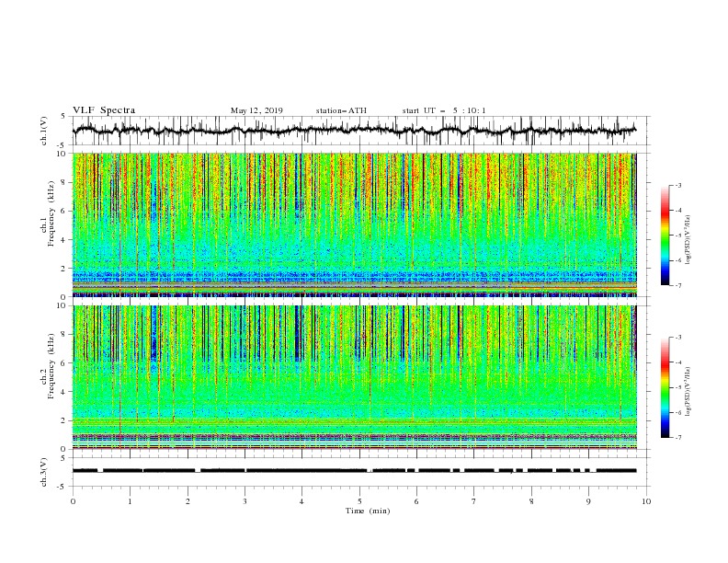
Task: Click the time axis tick label "7"
Action: tap(474, 501)
